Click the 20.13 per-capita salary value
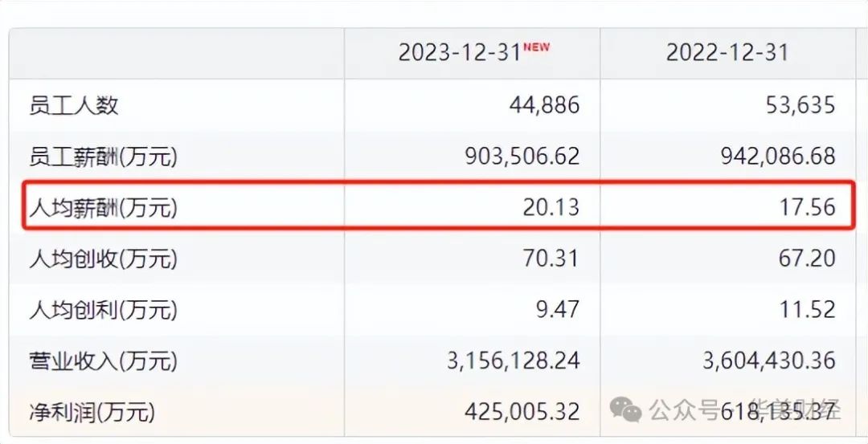Viewport: 868px width, 444px height. click(551, 208)
